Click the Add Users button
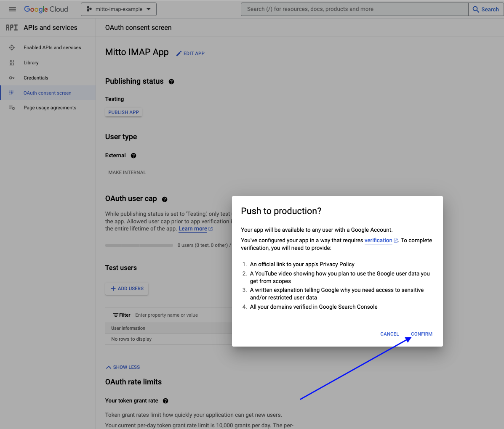The width and height of the screenshot is (504, 429). tap(127, 289)
